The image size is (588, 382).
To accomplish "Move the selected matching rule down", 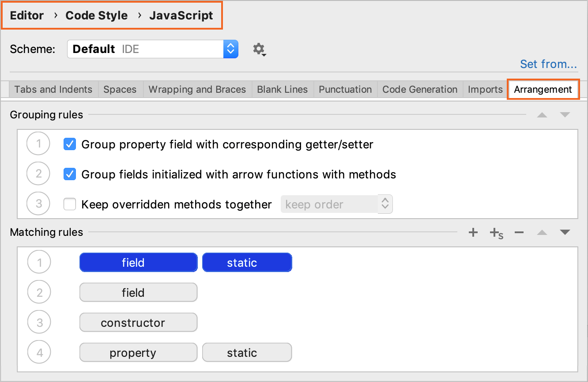I will (x=565, y=232).
